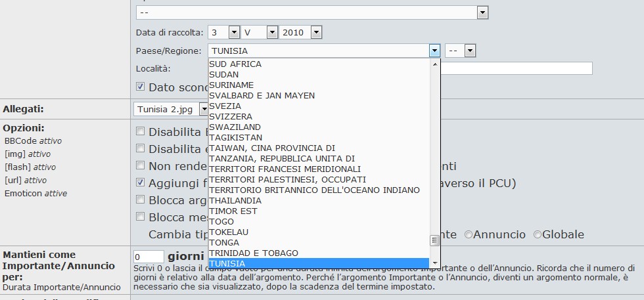Click the country list scrollbar up arrow

pyautogui.click(x=434, y=63)
